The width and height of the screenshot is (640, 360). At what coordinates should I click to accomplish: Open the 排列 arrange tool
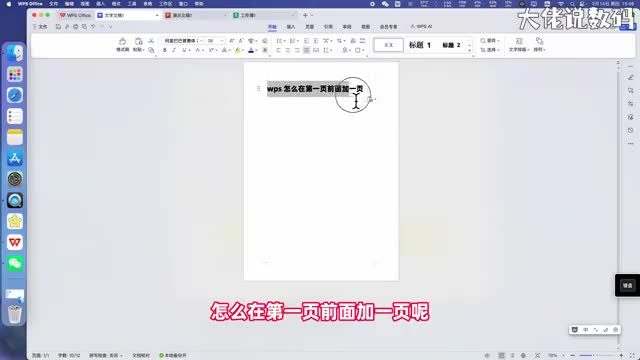[x=540, y=45]
